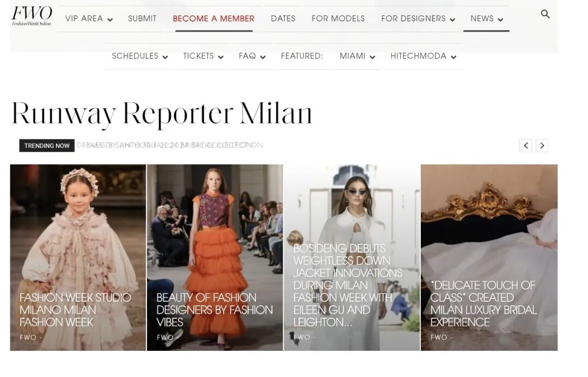Select the For Designers menu label
Viewport: 588px width, 377px height.
(x=413, y=18)
